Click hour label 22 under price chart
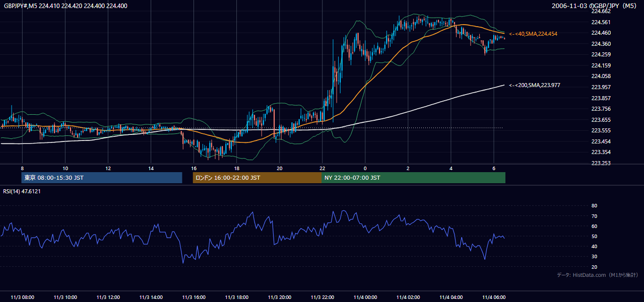Viewport: 644px width, 302px height. (322, 168)
